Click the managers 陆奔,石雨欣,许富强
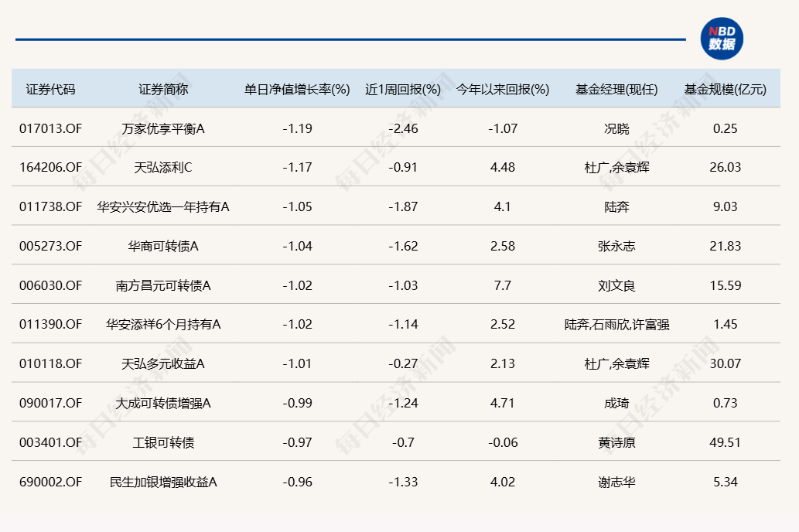Image resolution: width=799 pixels, height=532 pixels. (616, 324)
